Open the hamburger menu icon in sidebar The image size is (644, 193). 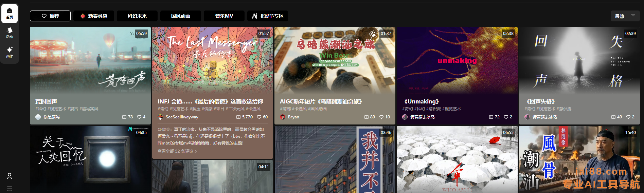10,189
